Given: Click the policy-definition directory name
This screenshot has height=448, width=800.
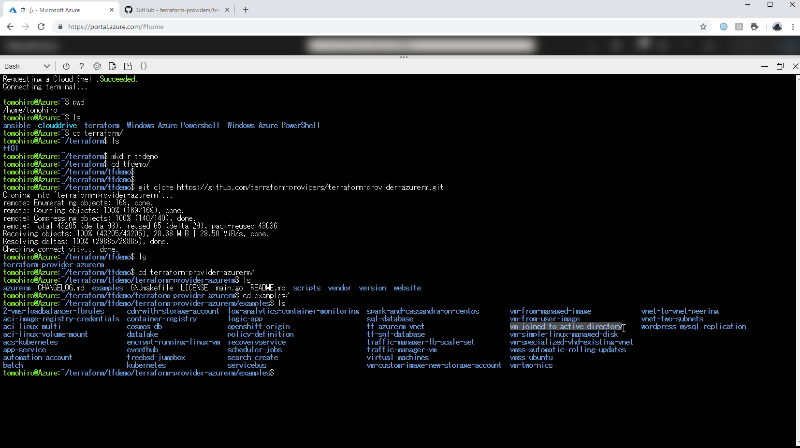Looking at the screenshot, I should (261, 334).
